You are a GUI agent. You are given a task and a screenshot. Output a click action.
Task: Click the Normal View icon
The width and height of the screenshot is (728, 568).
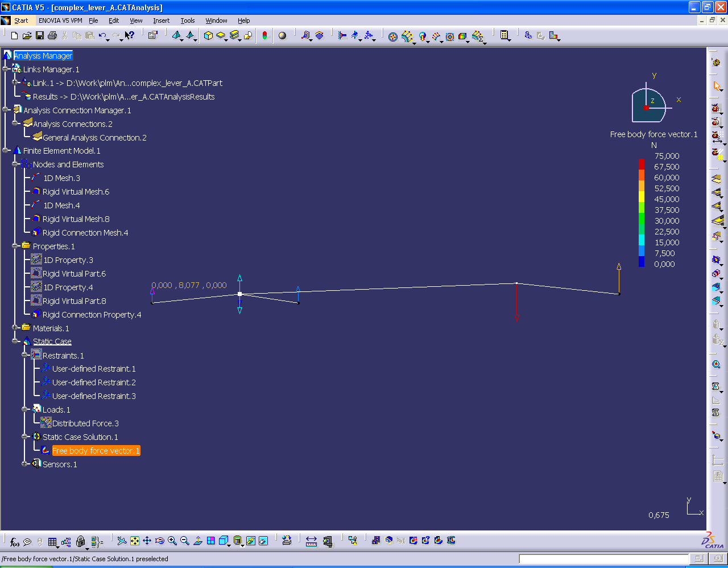[x=197, y=541]
